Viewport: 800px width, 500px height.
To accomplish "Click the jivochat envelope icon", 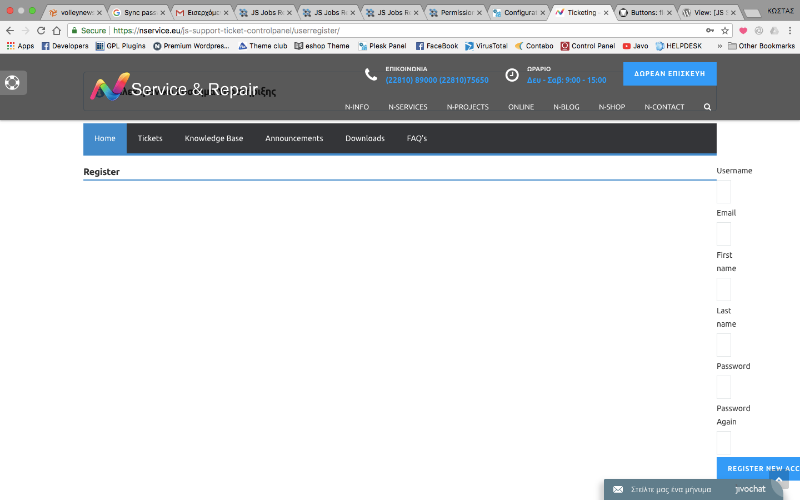I will pos(618,490).
